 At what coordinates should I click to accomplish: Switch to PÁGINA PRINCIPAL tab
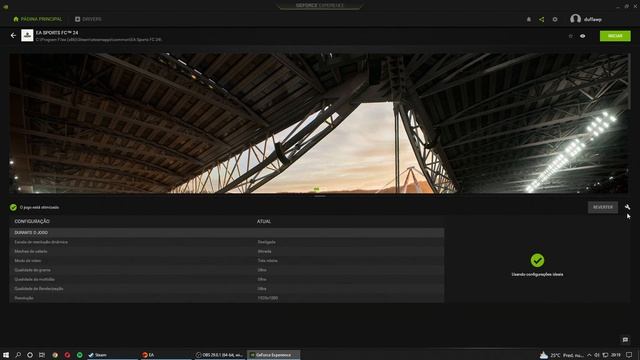(x=38, y=19)
